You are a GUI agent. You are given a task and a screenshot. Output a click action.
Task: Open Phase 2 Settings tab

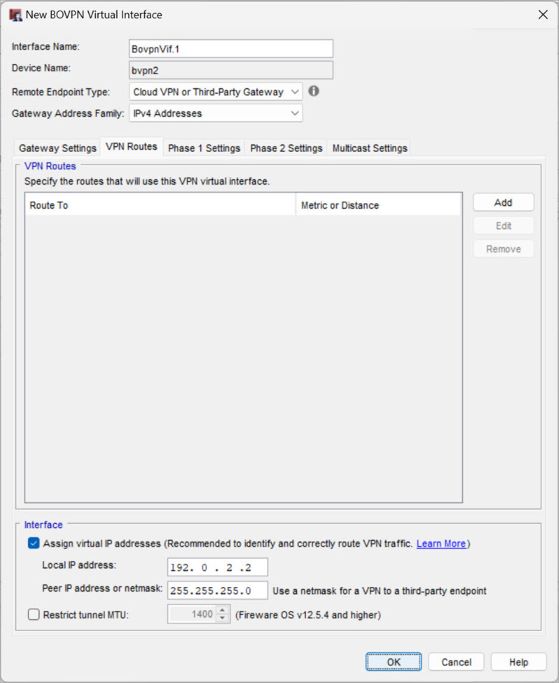[286, 148]
